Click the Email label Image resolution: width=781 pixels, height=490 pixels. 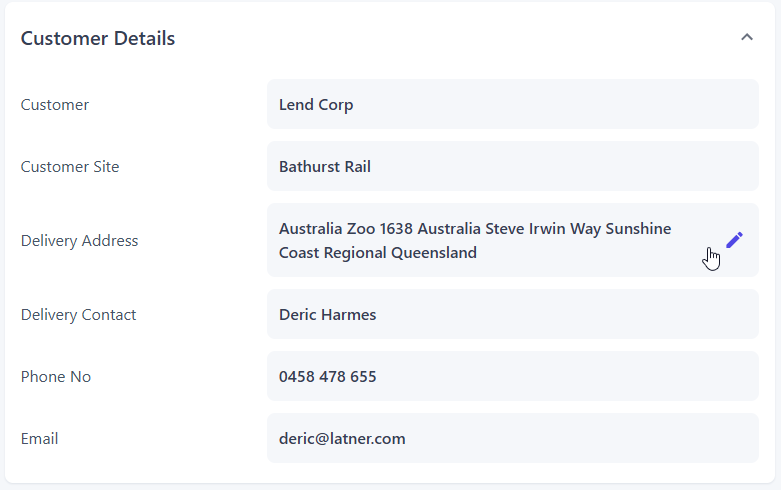tap(40, 439)
